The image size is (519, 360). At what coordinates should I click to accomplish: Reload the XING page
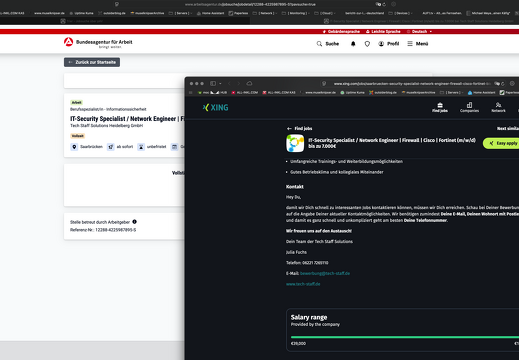point(503,84)
